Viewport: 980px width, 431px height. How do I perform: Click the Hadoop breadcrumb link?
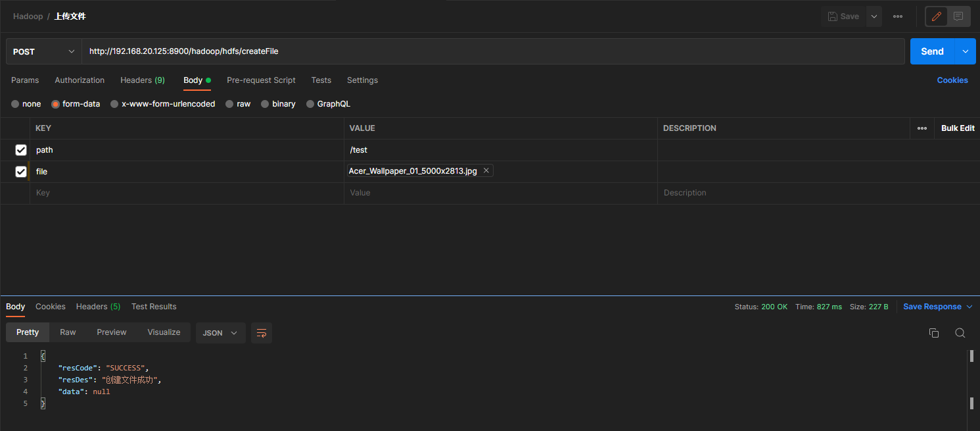pyautogui.click(x=28, y=16)
